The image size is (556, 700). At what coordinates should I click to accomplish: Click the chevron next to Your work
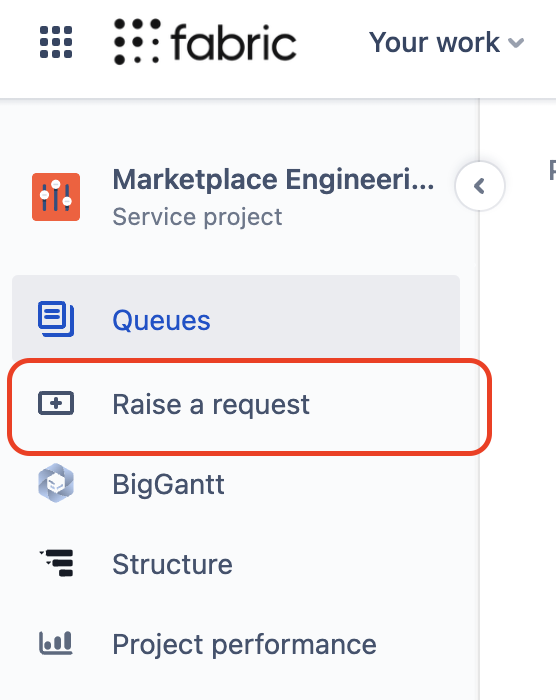point(516,43)
